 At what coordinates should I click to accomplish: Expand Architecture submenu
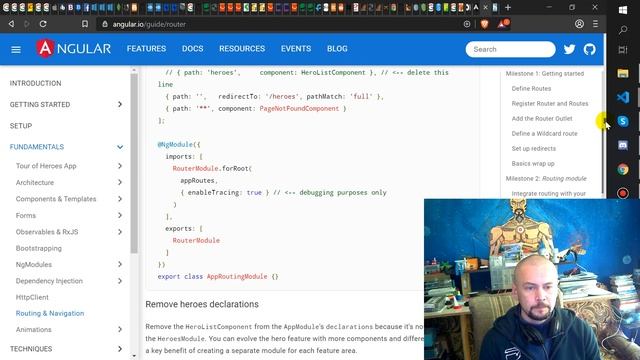[120, 182]
